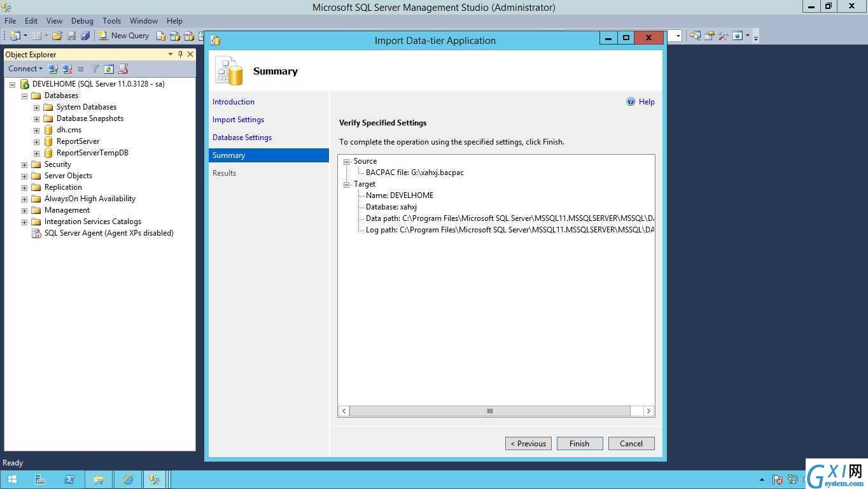This screenshot has width=868, height=489.
Task: Expand Integration Services Catalogs folder
Action: pos(24,222)
